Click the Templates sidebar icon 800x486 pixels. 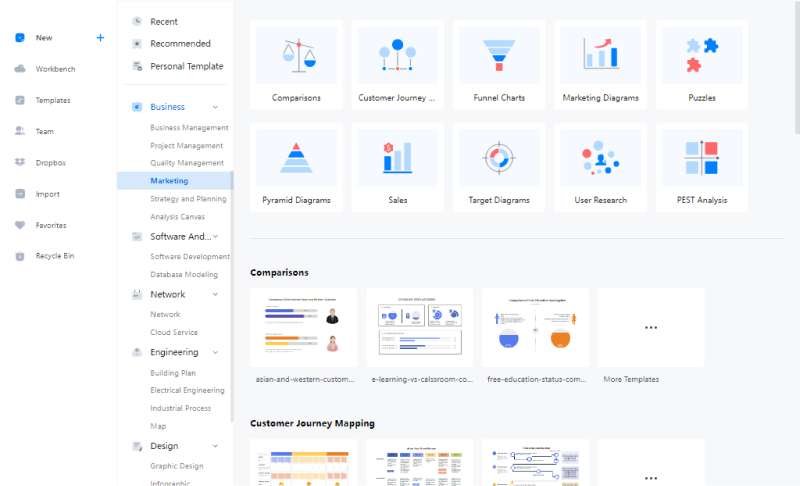(x=20, y=100)
